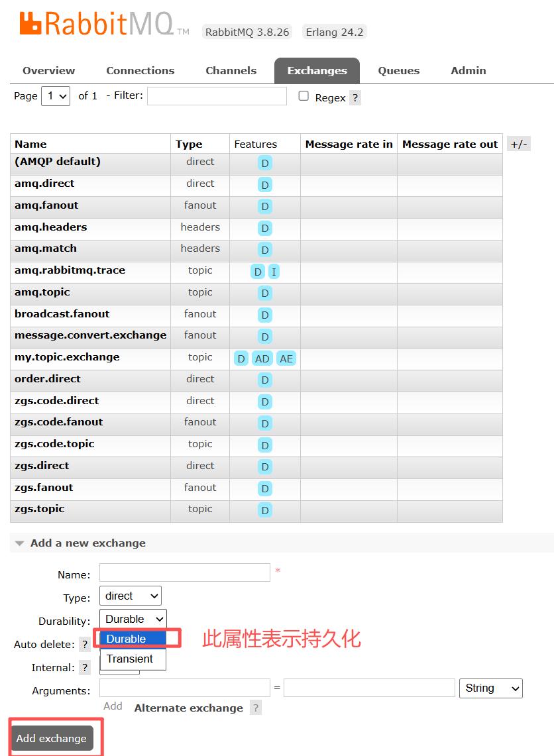Click the AE badge for my.topic.exchange
This screenshot has width=554, height=756.
click(286, 358)
